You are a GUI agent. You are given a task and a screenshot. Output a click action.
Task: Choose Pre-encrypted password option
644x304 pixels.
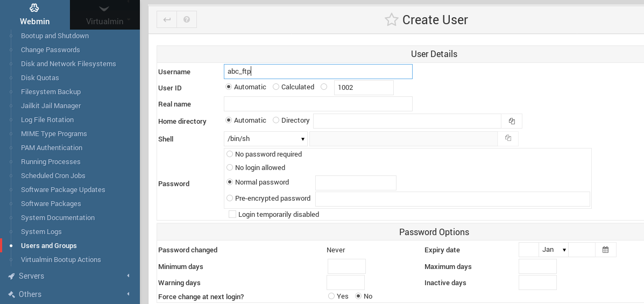(x=230, y=198)
